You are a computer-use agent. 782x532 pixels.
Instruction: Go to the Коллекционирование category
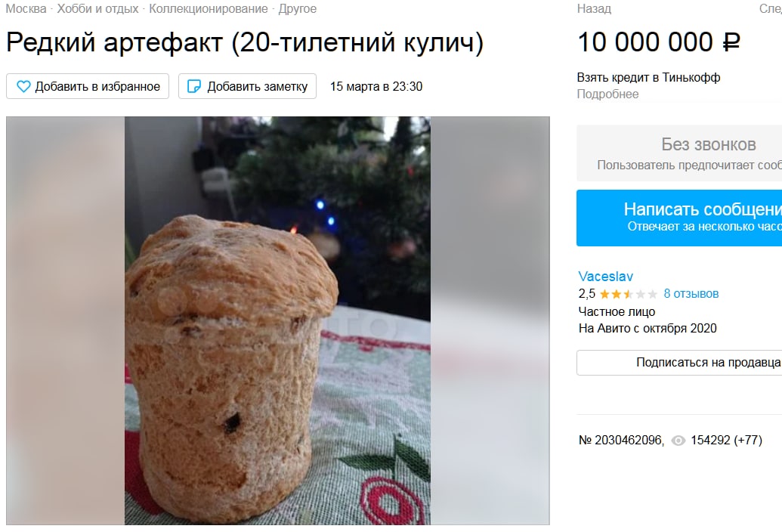pyautogui.click(x=209, y=8)
